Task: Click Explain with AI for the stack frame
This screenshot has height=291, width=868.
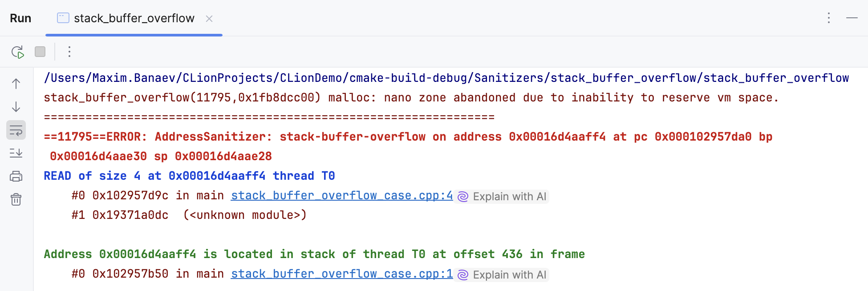Action: pyautogui.click(x=509, y=275)
